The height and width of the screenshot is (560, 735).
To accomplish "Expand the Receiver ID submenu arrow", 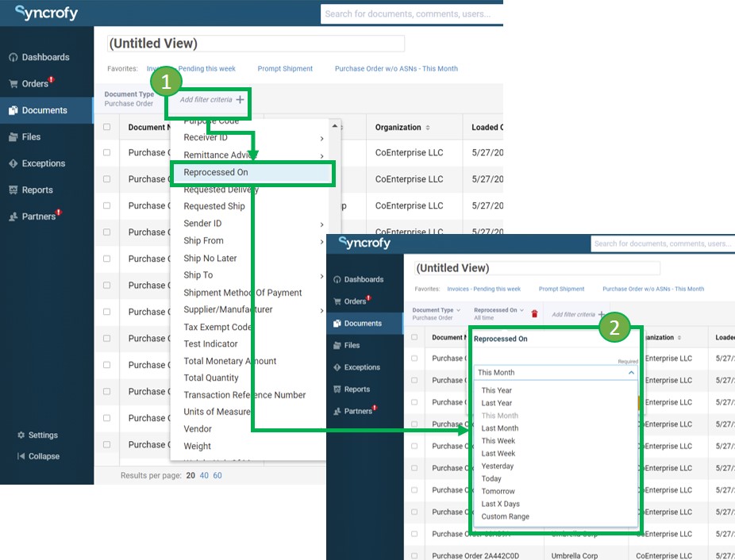I will point(321,138).
